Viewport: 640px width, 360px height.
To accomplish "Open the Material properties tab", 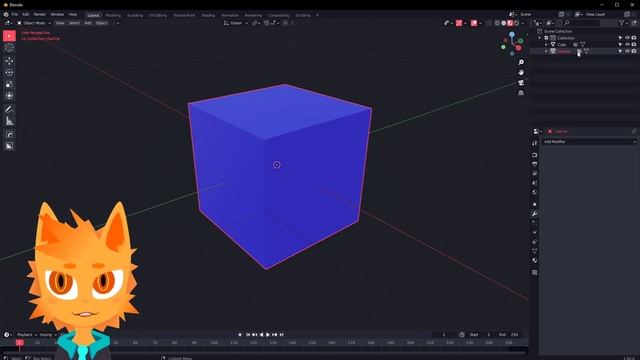I will [535, 260].
